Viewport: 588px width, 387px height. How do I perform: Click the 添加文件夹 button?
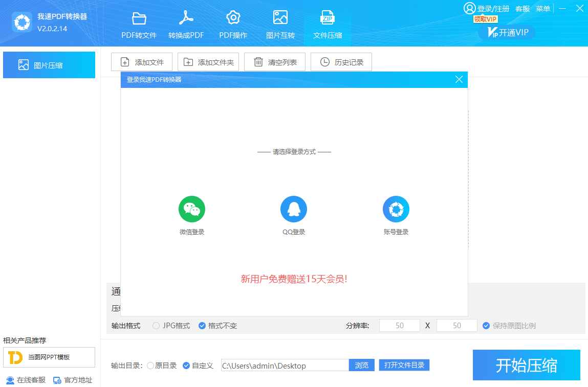tap(208, 62)
